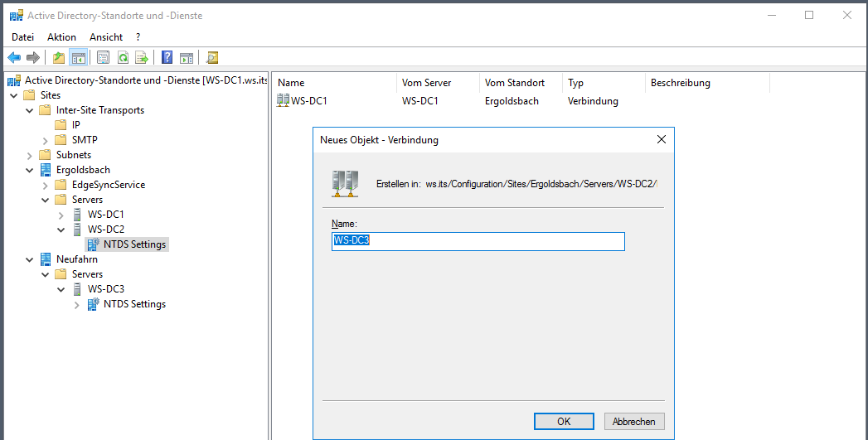
Task: Select EdgeSyncService in the tree
Action: click(100, 185)
